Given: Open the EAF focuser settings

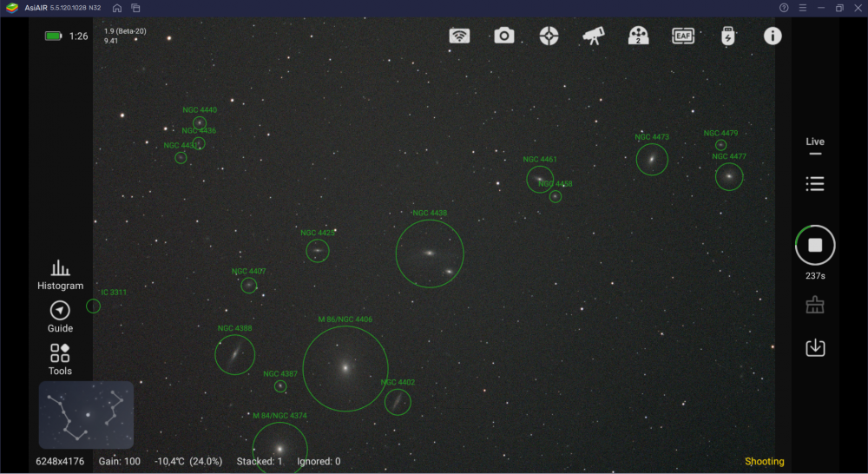Looking at the screenshot, I should [x=683, y=36].
